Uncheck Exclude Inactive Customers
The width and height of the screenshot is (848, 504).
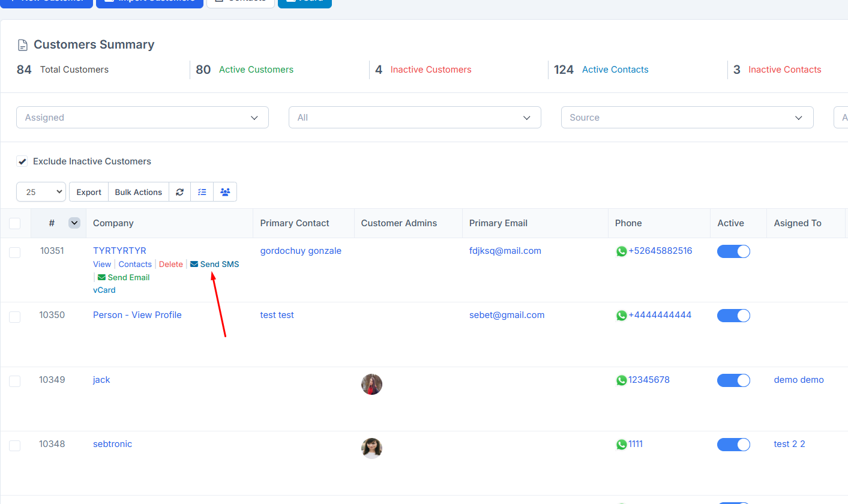tap(22, 161)
